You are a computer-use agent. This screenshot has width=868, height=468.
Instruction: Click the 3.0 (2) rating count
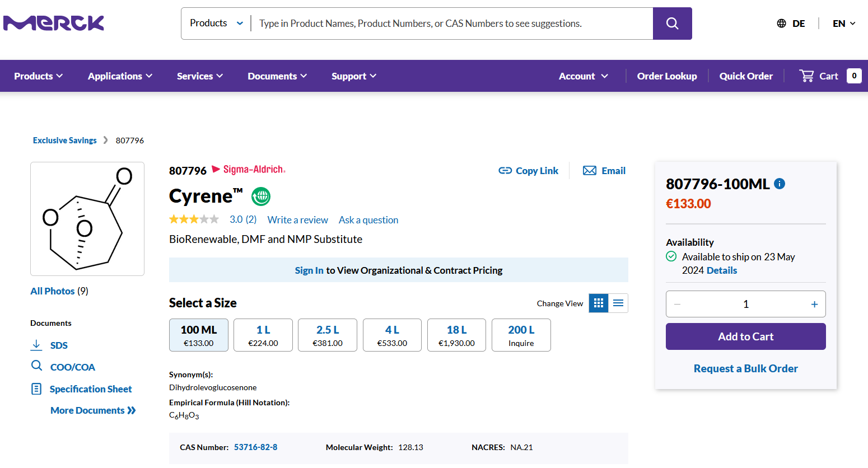click(243, 219)
